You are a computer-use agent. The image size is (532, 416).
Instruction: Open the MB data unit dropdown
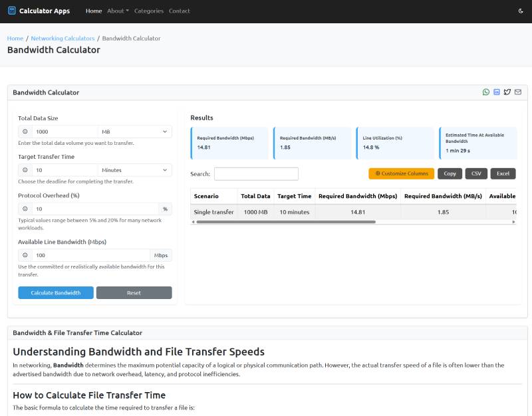[x=134, y=132]
